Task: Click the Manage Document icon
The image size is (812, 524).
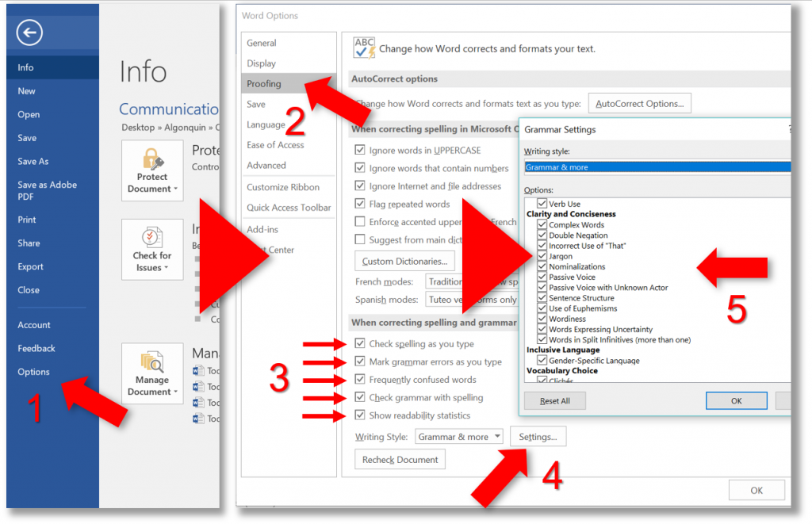Action: [x=152, y=362]
